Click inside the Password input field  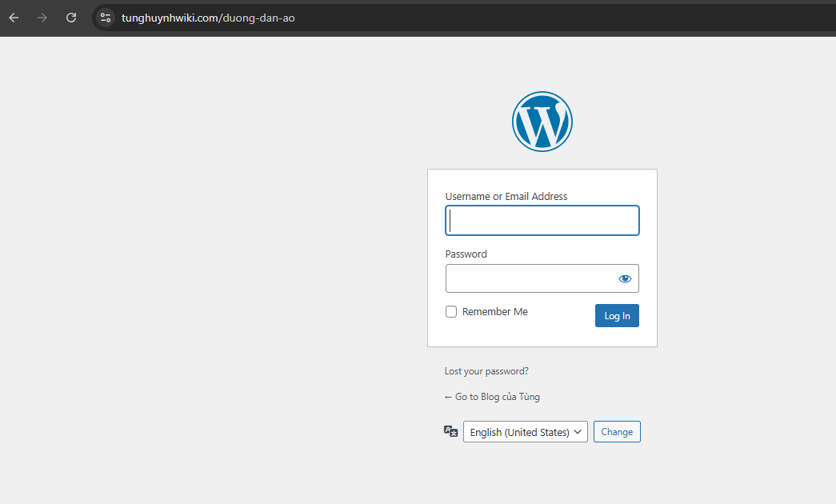click(x=528, y=278)
